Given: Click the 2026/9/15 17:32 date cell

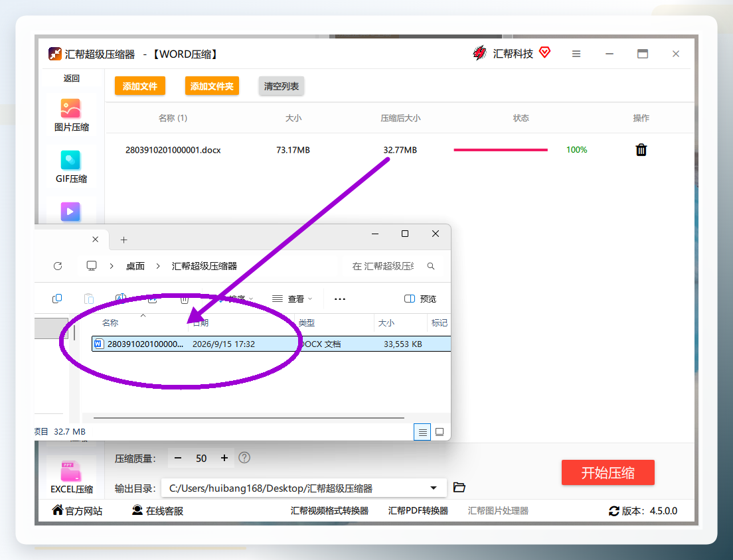Looking at the screenshot, I should click(224, 344).
